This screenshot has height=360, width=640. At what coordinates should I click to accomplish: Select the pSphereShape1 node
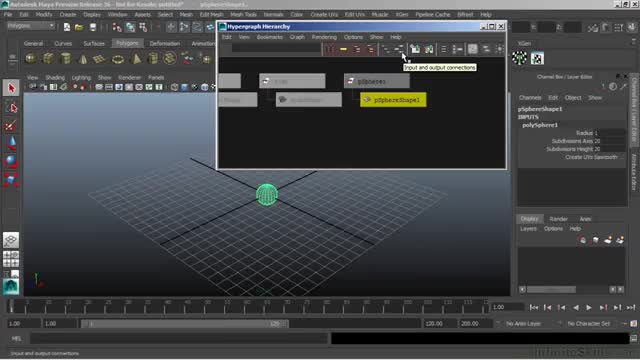[393, 100]
